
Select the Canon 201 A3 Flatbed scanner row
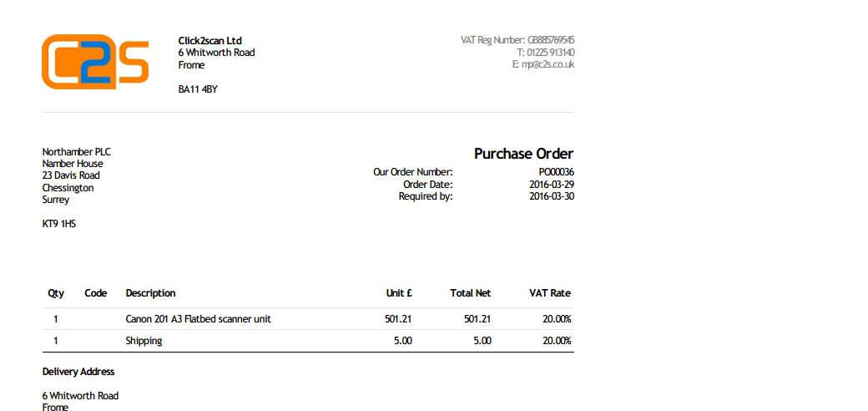click(x=308, y=319)
